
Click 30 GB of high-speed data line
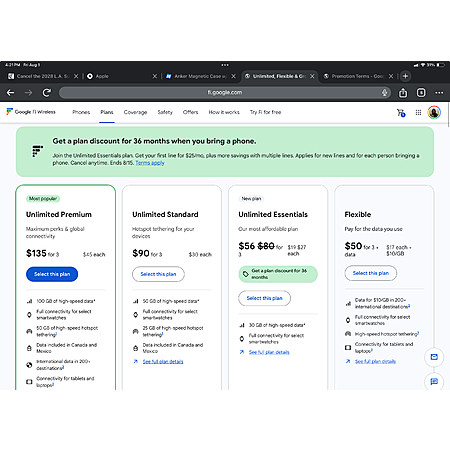pos(277,325)
